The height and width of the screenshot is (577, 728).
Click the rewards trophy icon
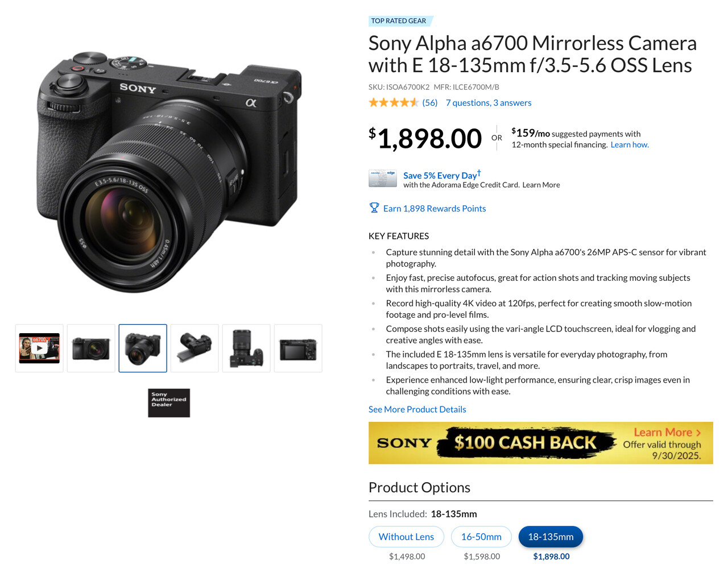pyautogui.click(x=374, y=208)
